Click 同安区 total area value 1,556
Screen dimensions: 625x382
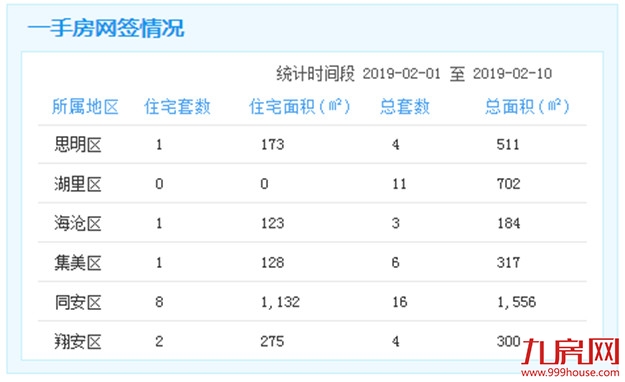pyautogui.click(x=517, y=302)
